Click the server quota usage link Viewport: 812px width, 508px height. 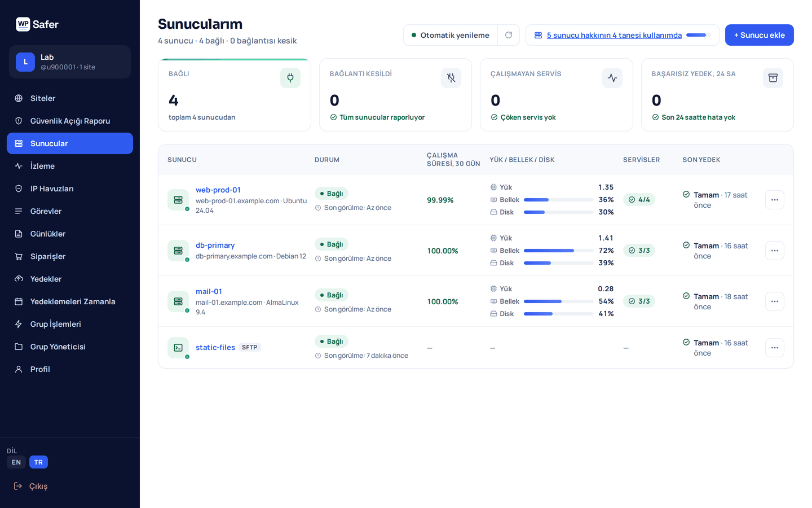click(x=614, y=35)
